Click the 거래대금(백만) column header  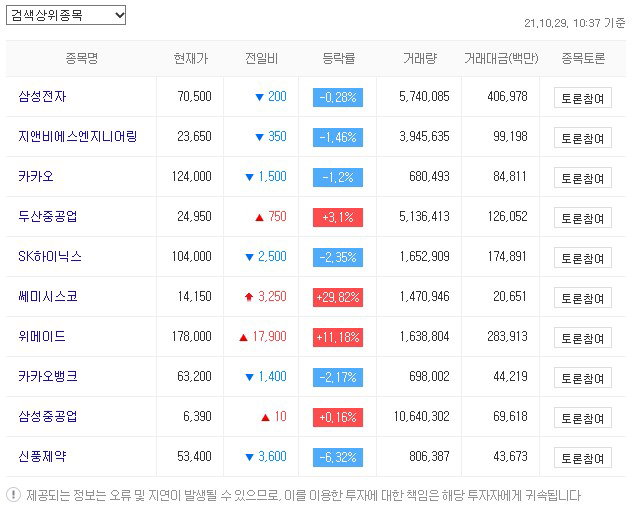tap(501, 58)
